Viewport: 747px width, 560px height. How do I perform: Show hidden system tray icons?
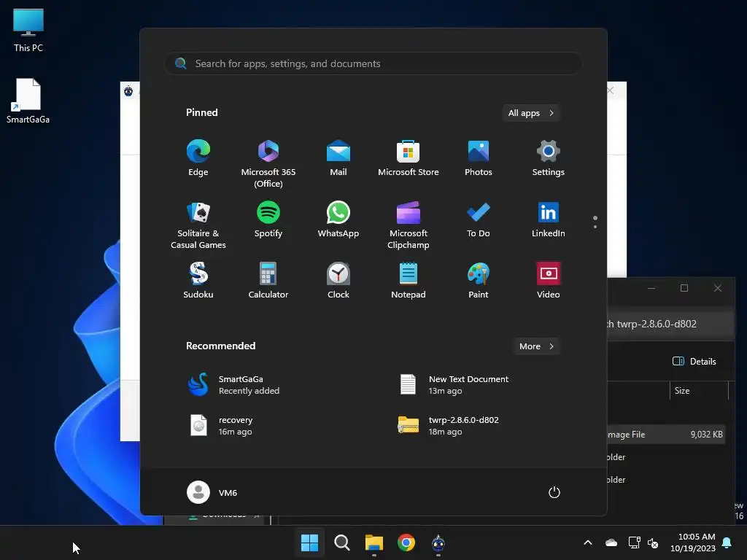coord(588,542)
